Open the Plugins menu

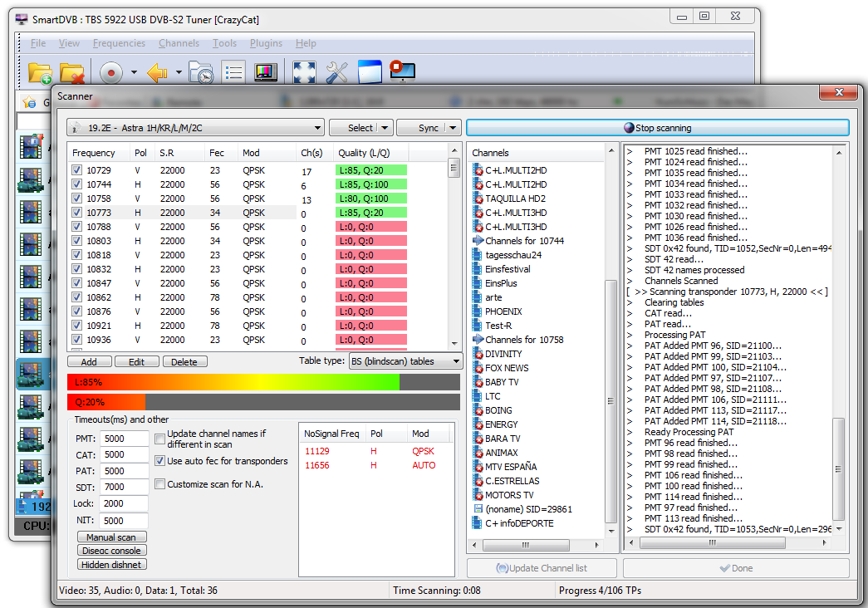[266, 43]
